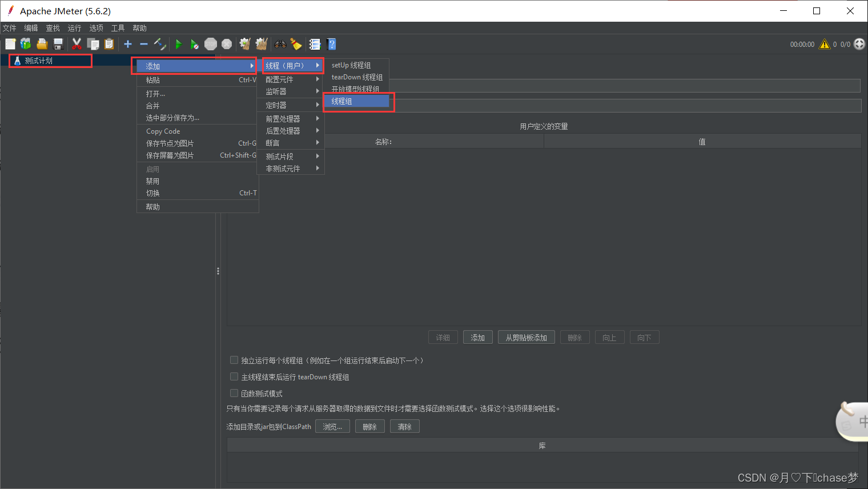This screenshot has width=868, height=489.
Task: Click the Paste clipboard icon
Action: point(109,44)
